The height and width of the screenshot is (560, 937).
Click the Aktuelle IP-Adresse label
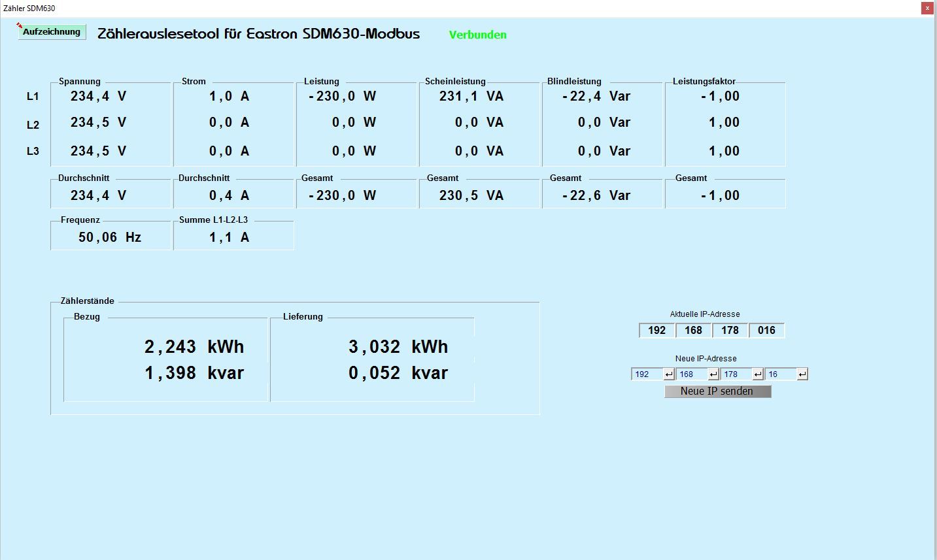pyautogui.click(x=705, y=314)
